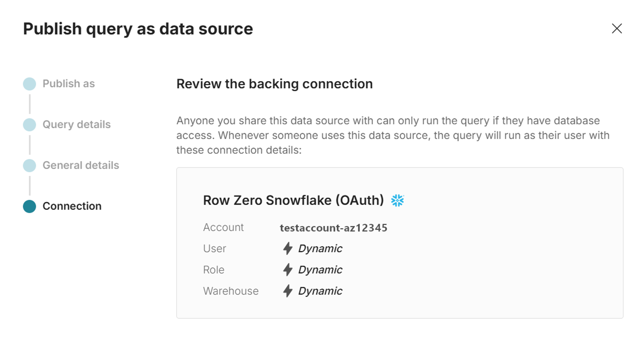The width and height of the screenshot is (644, 337).
Task: Select the Publish as step label
Action: click(69, 84)
